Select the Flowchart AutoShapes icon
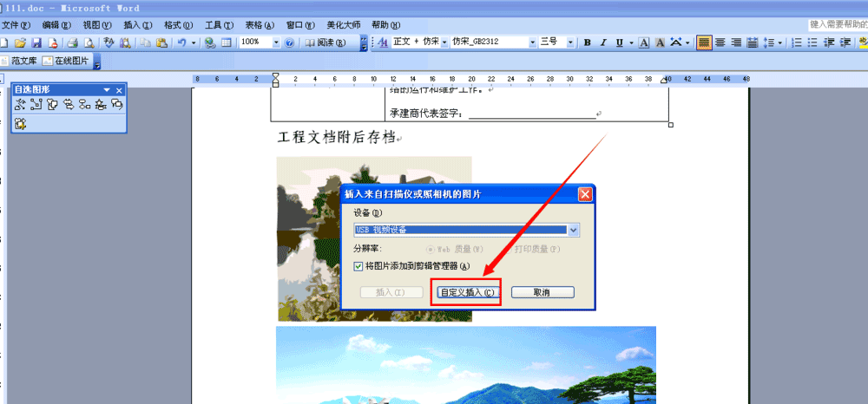 pos(85,104)
